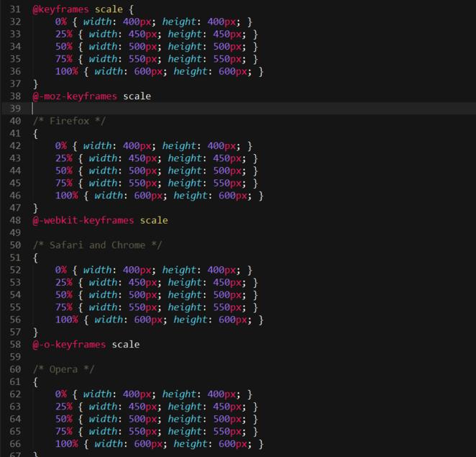Click line number 31 in the gutter
476x457 pixels.
pos(15,9)
